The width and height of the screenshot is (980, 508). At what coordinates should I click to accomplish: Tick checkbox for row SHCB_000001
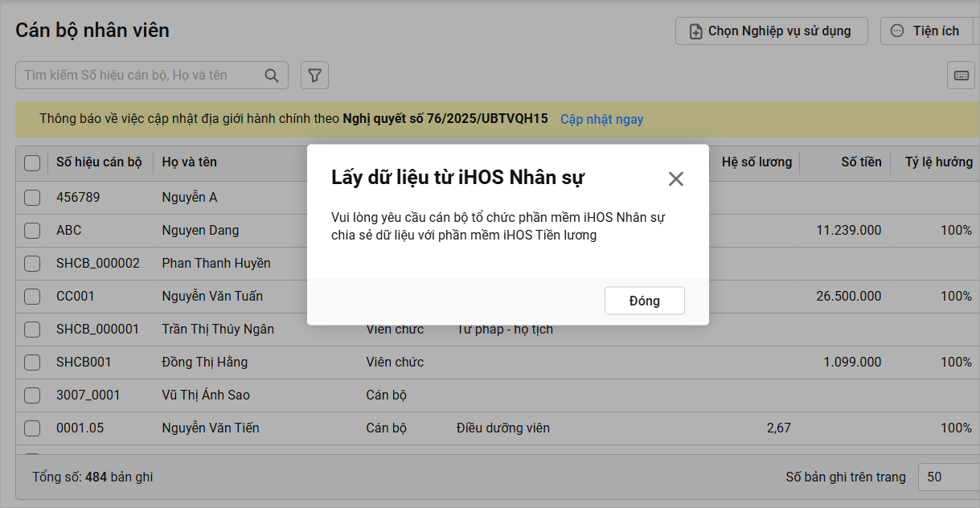coord(32,330)
